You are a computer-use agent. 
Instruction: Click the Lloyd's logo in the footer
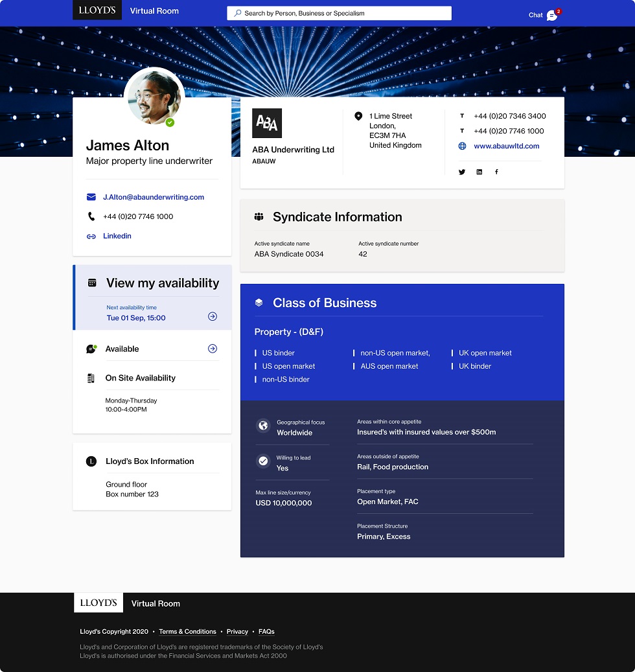(x=98, y=603)
